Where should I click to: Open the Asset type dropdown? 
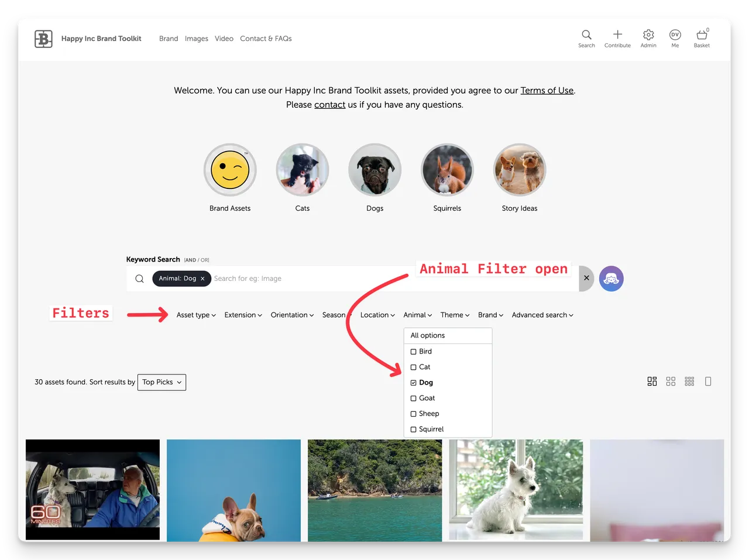[195, 315]
